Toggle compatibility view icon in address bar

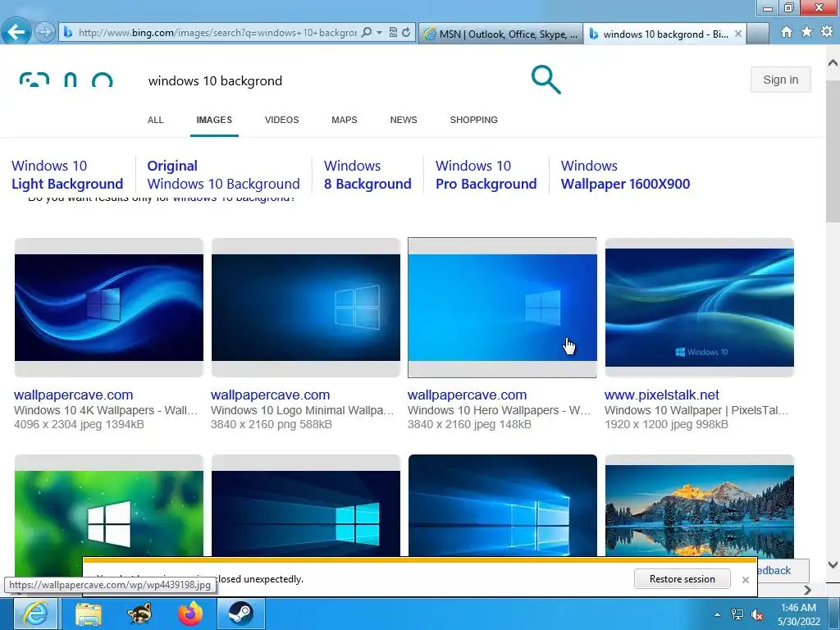[x=393, y=33]
